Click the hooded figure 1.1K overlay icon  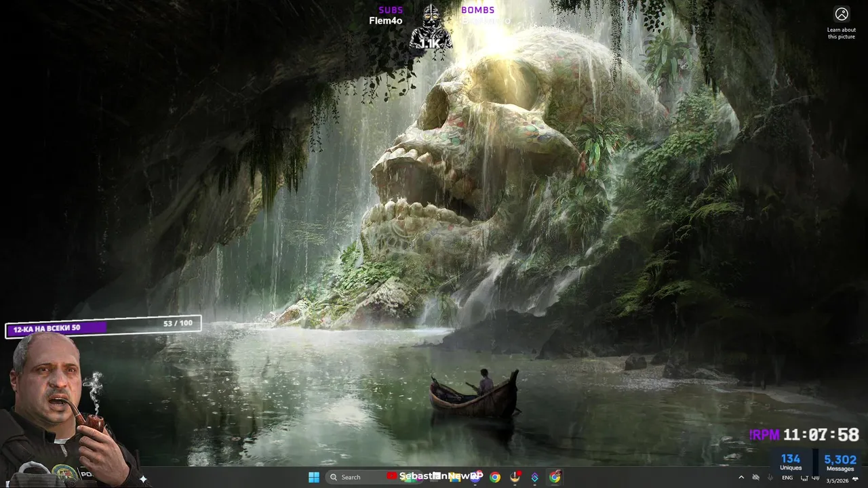[x=431, y=27]
